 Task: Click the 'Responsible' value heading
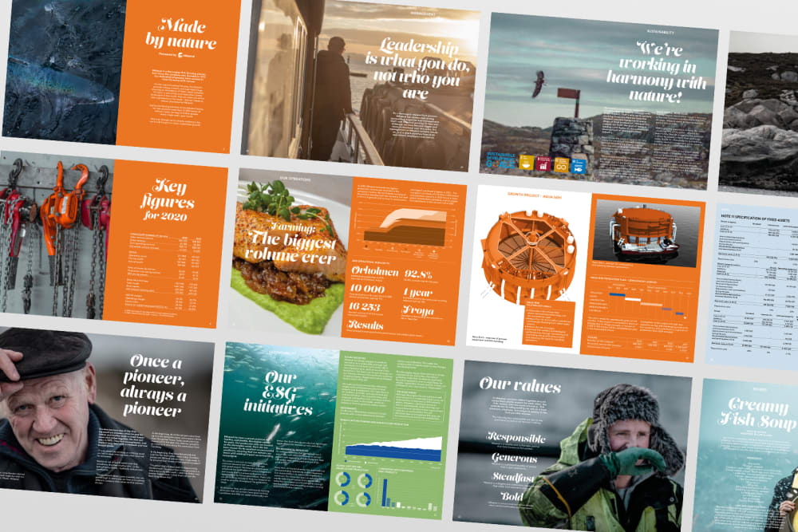coord(516,437)
